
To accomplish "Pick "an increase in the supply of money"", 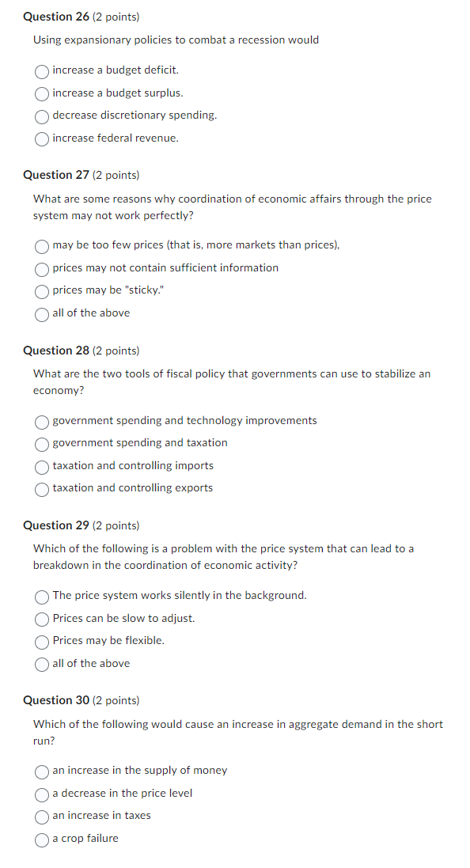I will (x=41, y=771).
